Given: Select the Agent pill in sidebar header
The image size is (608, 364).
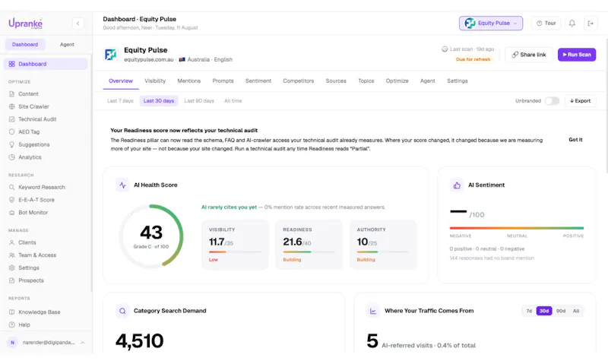Looking at the screenshot, I should [x=67, y=45].
